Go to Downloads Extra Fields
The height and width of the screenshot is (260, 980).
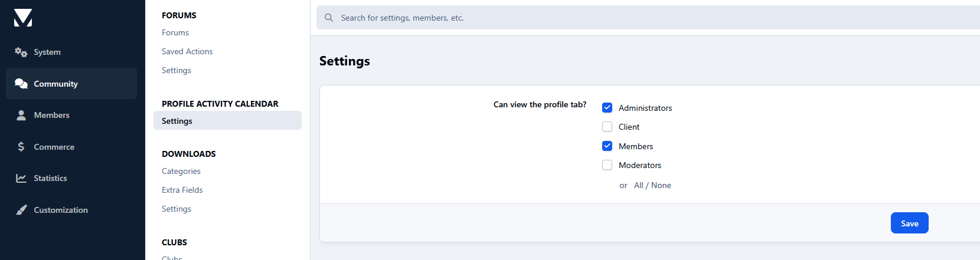[x=182, y=190]
